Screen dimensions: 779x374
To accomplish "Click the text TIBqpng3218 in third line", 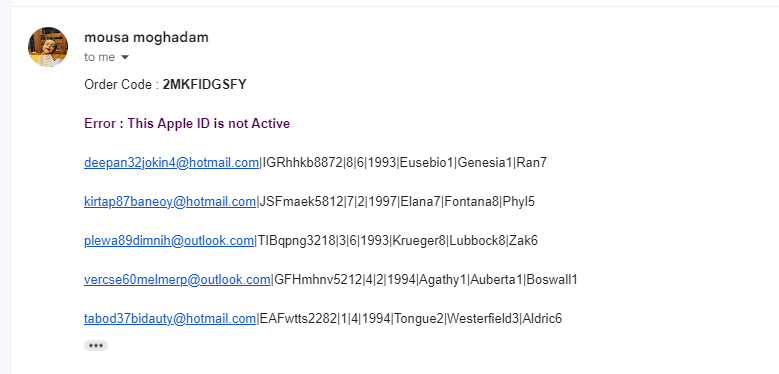I will 297,240.
